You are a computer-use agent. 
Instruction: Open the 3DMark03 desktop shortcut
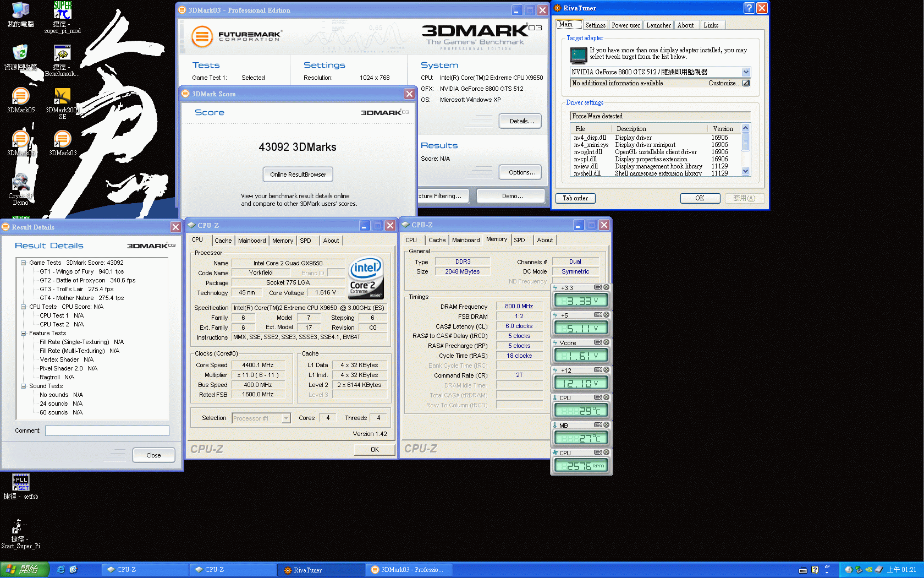point(62,143)
